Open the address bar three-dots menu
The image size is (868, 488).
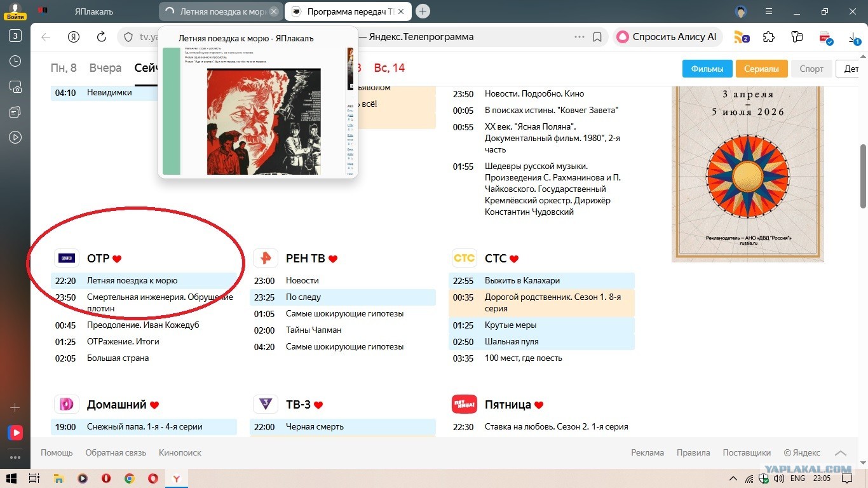coord(580,37)
